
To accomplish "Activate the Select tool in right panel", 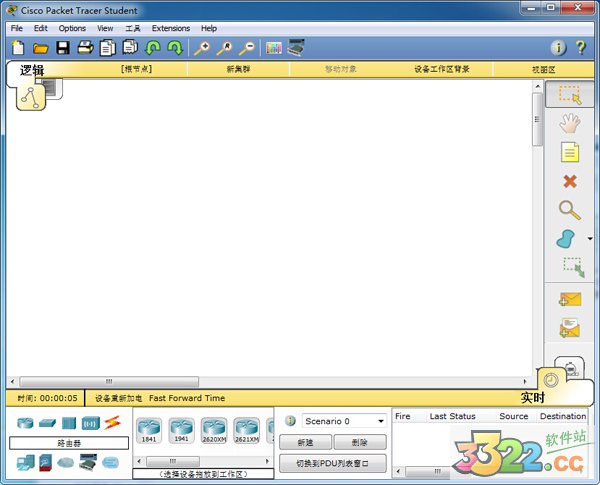I will (570, 94).
